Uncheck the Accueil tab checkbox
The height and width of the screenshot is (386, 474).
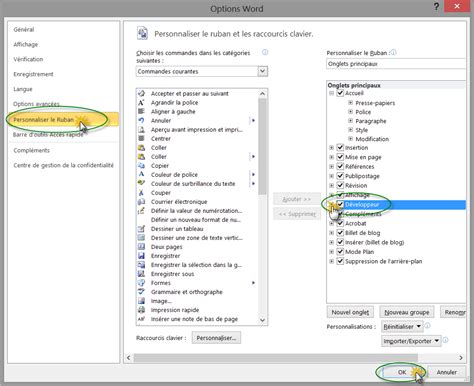click(x=340, y=93)
